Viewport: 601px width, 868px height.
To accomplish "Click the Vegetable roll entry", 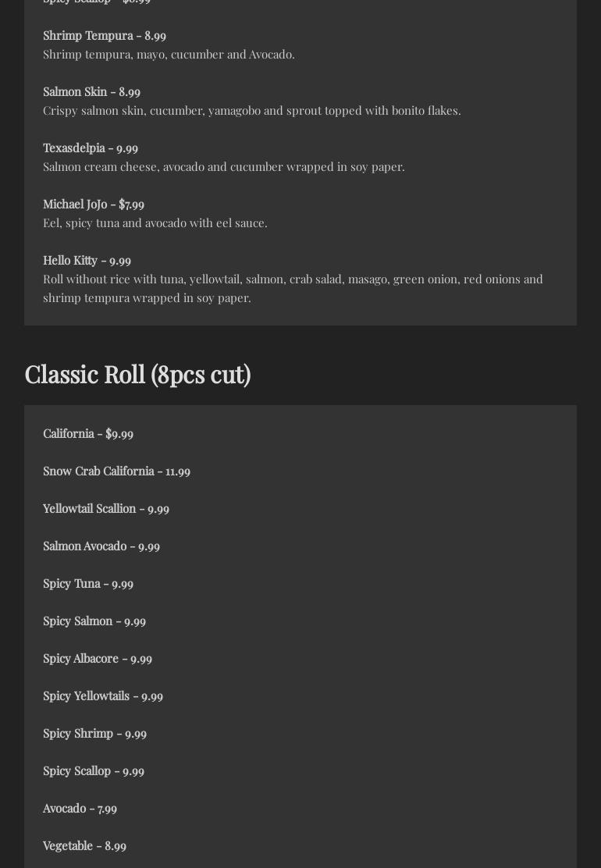I will (x=84, y=845).
